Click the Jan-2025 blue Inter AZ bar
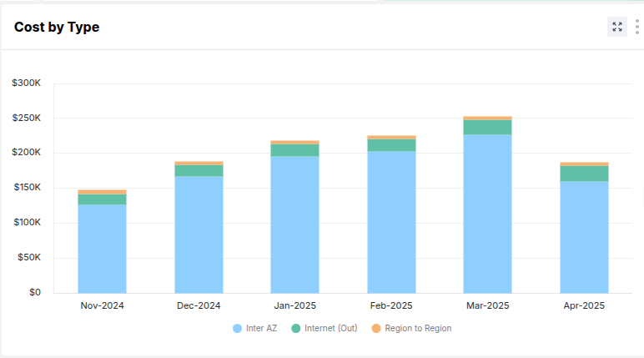 (294, 224)
